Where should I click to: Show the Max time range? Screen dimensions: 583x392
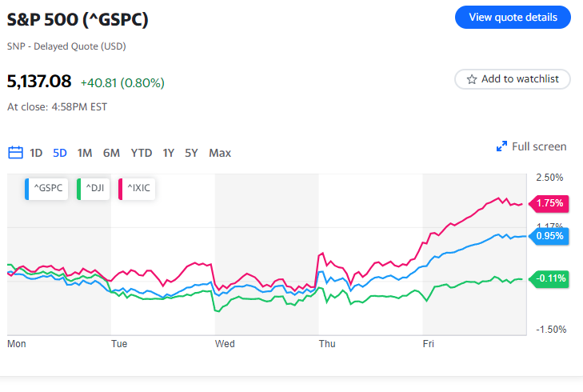point(220,153)
